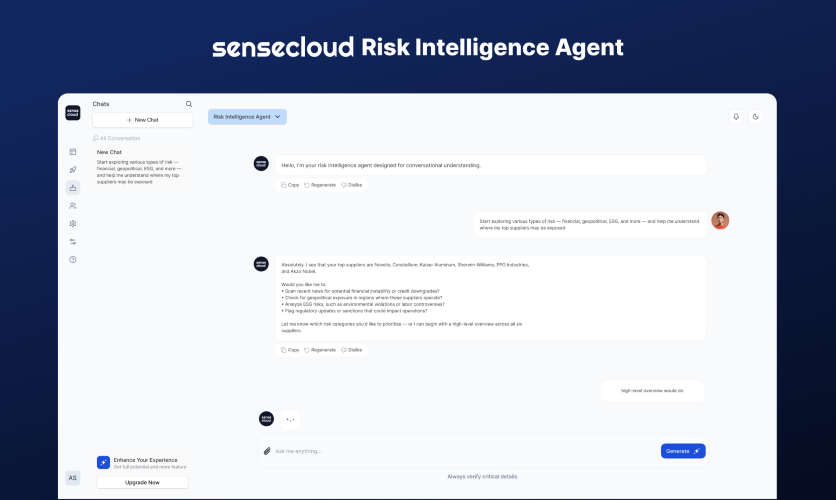The image size is (836, 500).
Task: Open the search chats magnifier icon
Action: 189,104
